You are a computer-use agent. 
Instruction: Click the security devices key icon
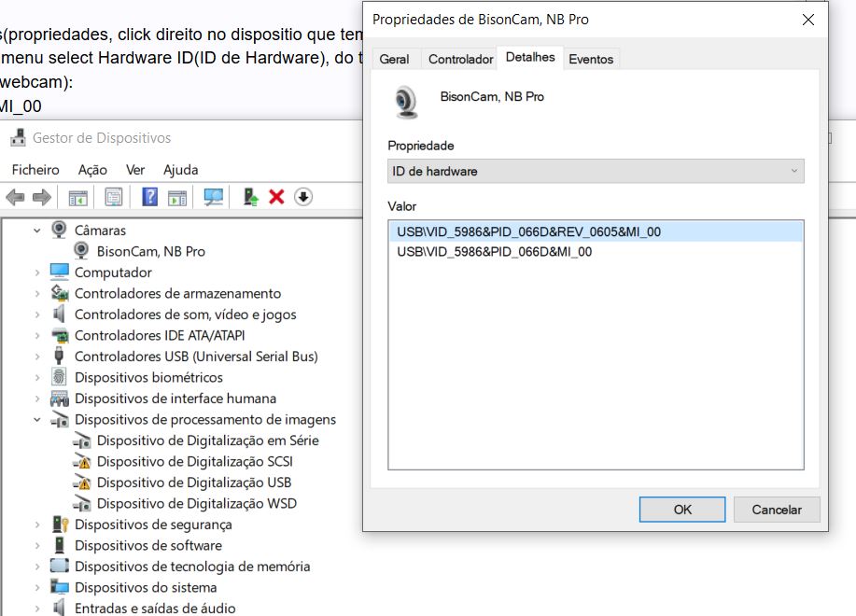(x=60, y=525)
